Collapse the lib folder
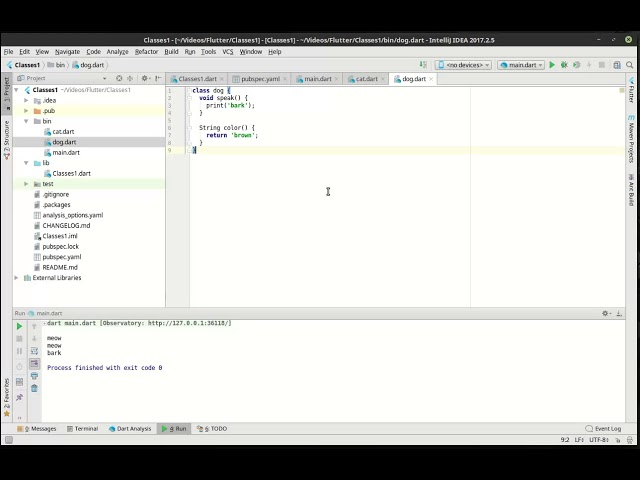The width and height of the screenshot is (640, 480). [x=26, y=163]
